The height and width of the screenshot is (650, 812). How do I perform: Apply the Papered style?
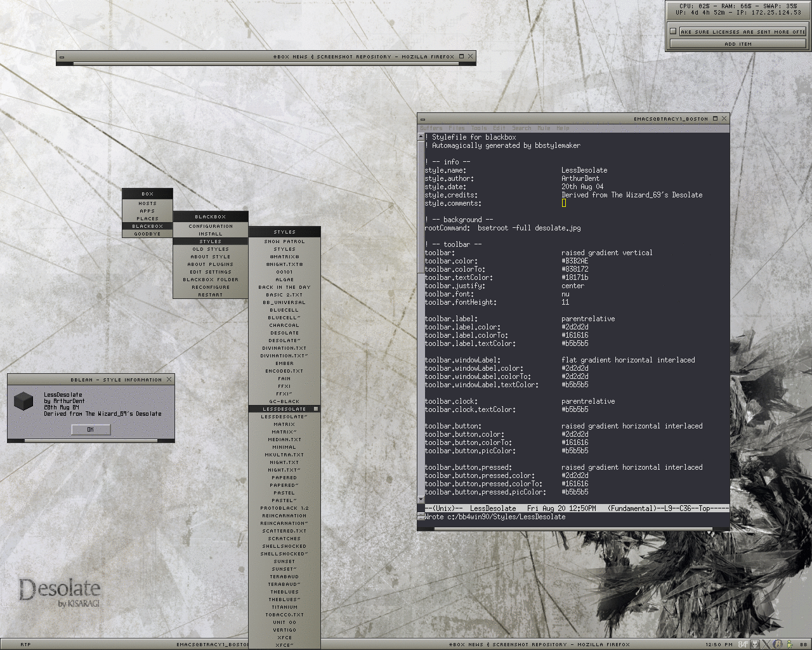click(284, 477)
